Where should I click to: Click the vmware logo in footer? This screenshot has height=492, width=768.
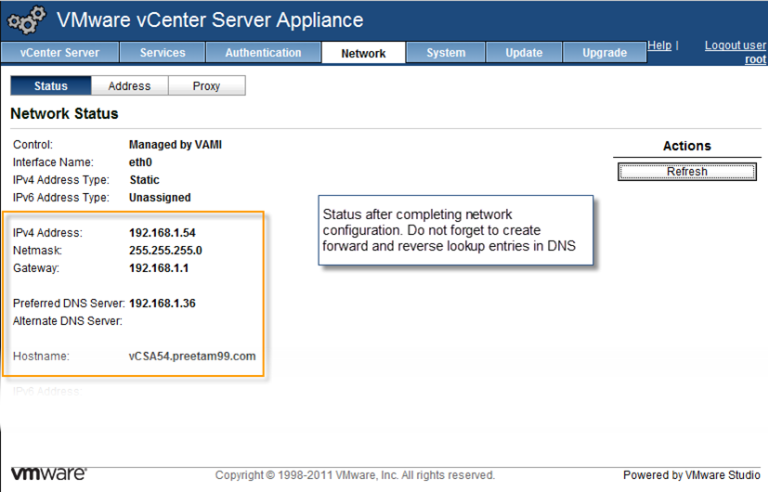48,473
